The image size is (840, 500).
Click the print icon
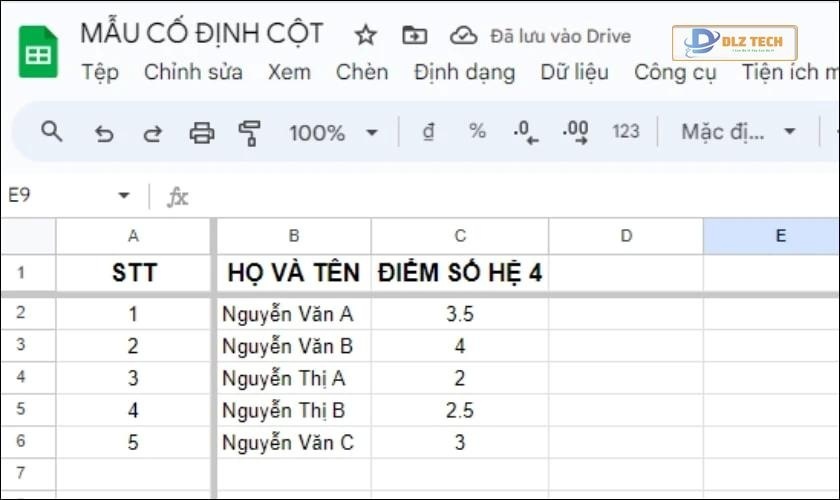pos(202,132)
